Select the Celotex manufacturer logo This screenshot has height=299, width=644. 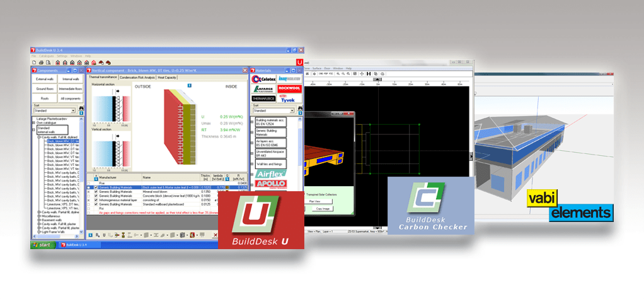pyautogui.click(x=264, y=79)
